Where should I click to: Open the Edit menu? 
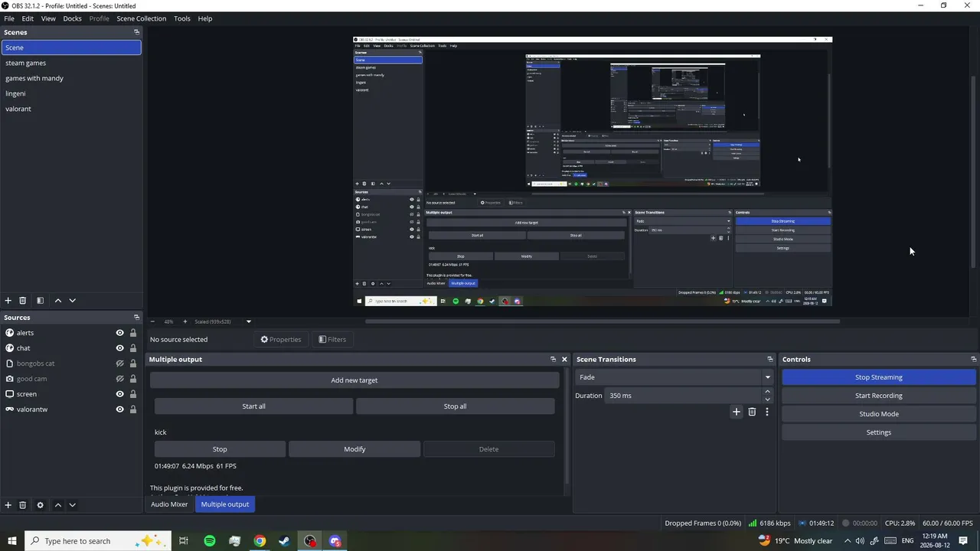point(28,18)
